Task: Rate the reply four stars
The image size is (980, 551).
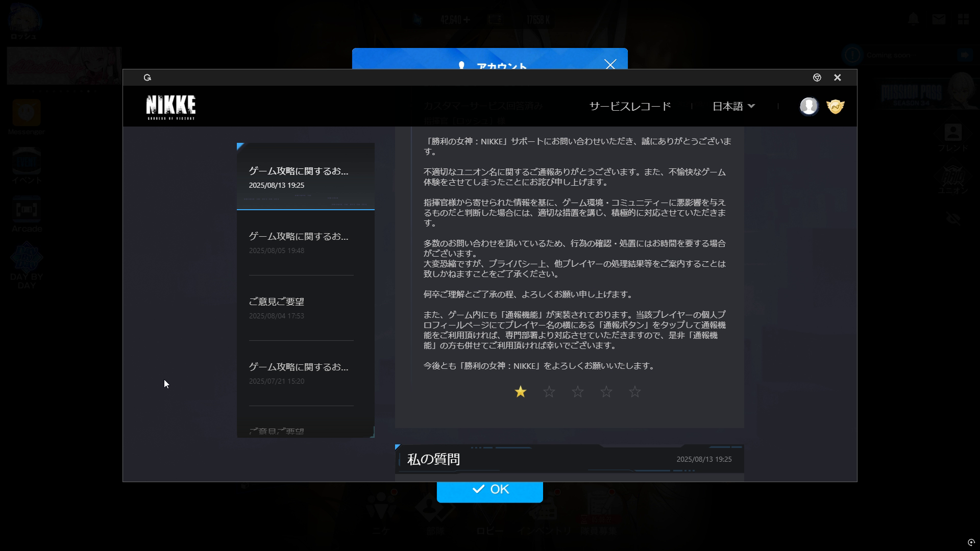Action: pyautogui.click(x=606, y=391)
